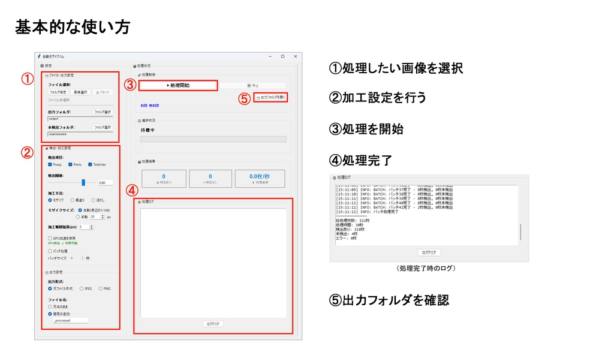
Task: Click the 手動 mosaic size stepper arrows
Action: (x=103, y=215)
